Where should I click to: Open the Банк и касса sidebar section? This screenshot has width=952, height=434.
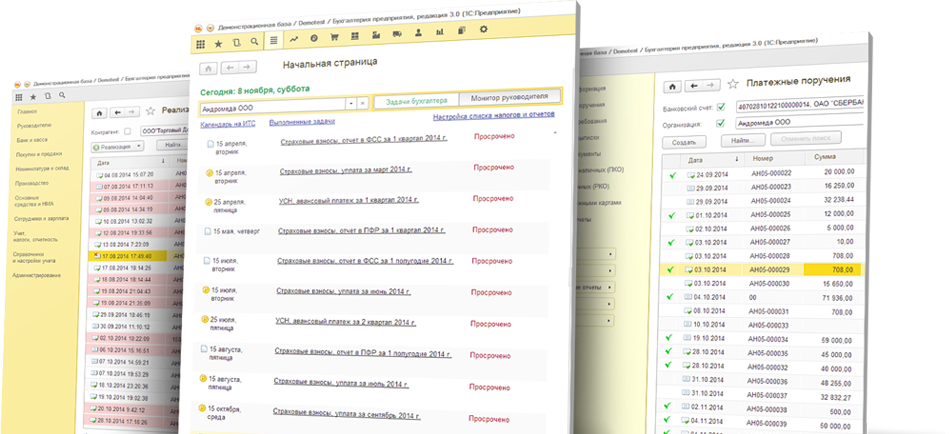click(x=32, y=140)
